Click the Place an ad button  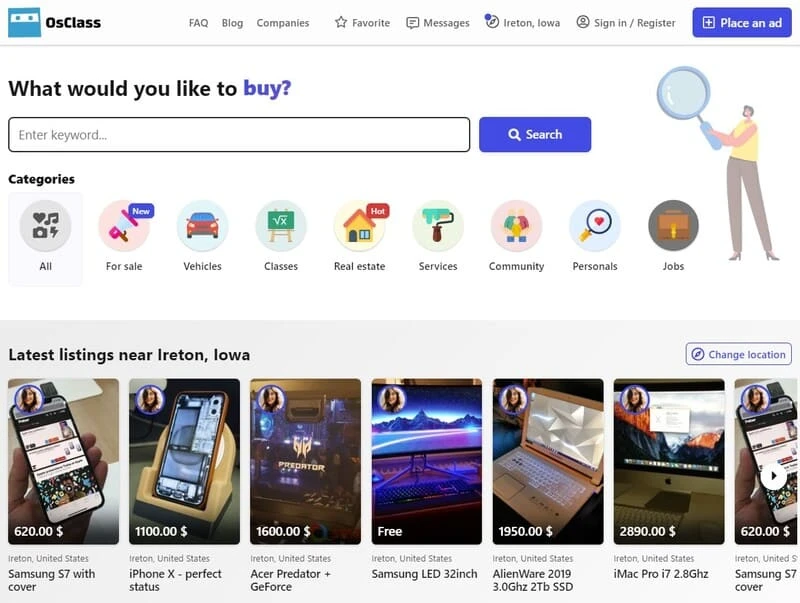click(742, 22)
